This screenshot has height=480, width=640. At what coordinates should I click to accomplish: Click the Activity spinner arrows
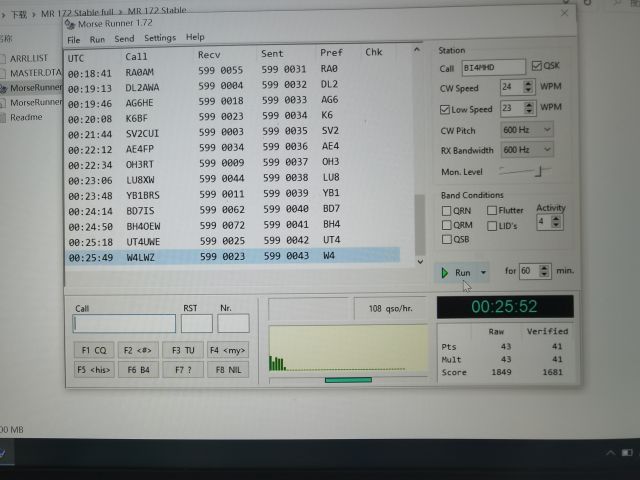[x=556, y=222]
